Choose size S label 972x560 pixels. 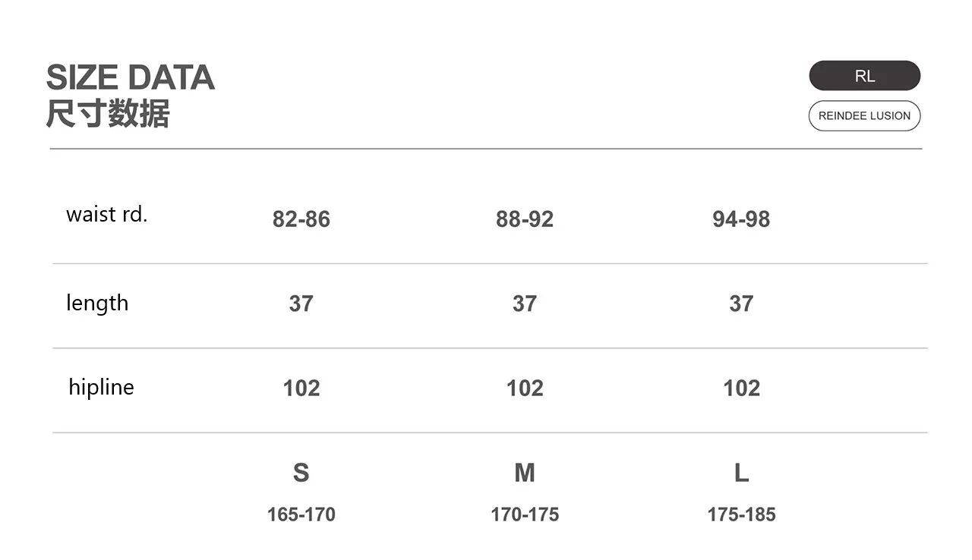(301, 473)
